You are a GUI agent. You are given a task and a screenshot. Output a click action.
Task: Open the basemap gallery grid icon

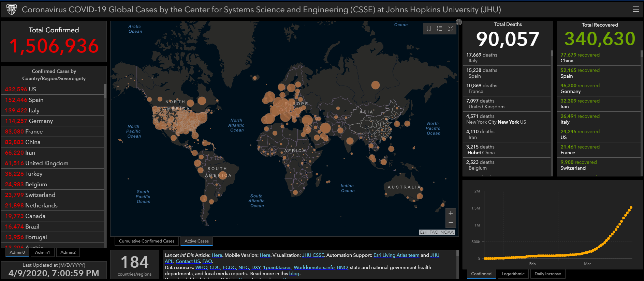451,29
